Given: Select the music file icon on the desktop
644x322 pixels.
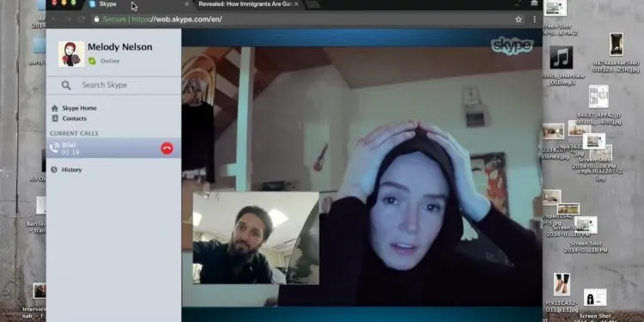Looking at the screenshot, I should (x=561, y=58).
